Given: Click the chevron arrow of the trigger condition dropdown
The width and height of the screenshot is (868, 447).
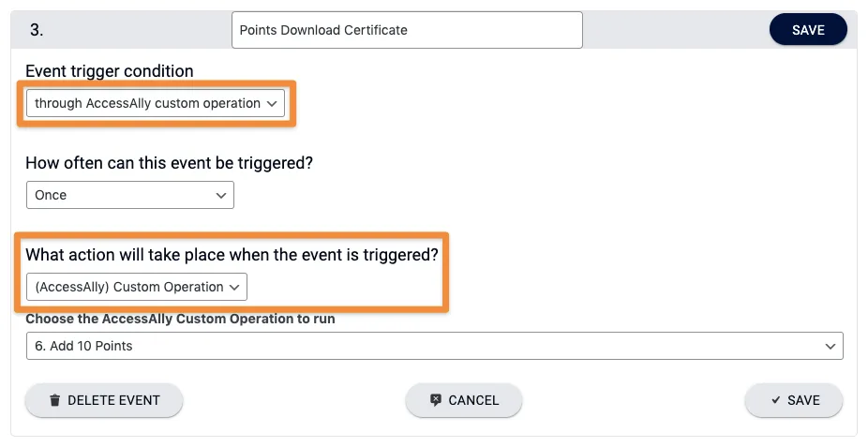Looking at the screenshot, I should (x=272, y=103).
